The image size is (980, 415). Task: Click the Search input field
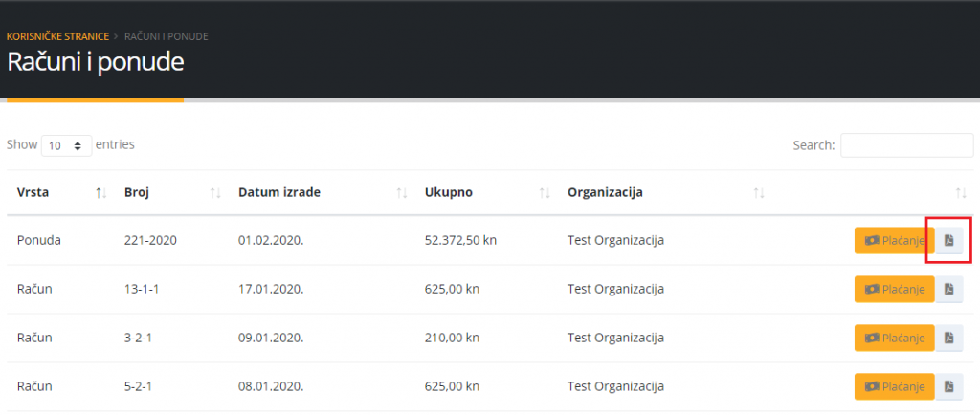pyautogui.click(x=906, y=145)
